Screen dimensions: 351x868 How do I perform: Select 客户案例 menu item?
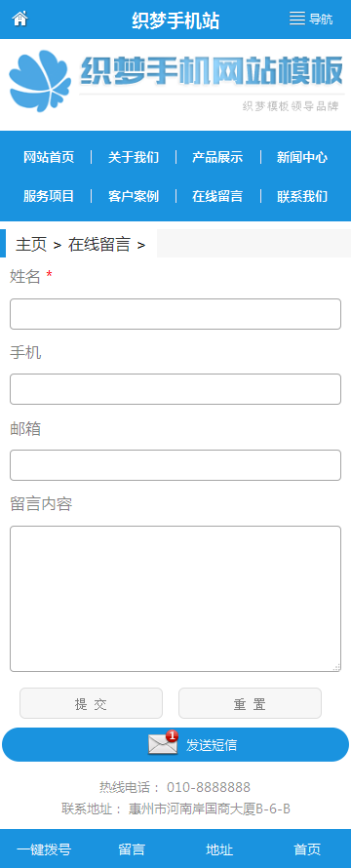[134, 196]
